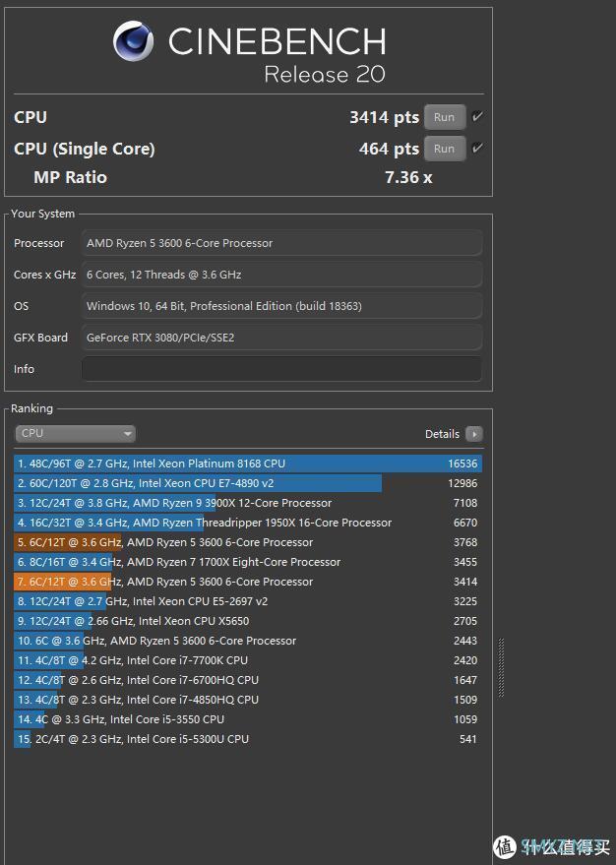This screenshot has width=616, height=865.
Task: Select Ryzen 5 3600 row scoring 3768
Action: (x=248, y=542)
